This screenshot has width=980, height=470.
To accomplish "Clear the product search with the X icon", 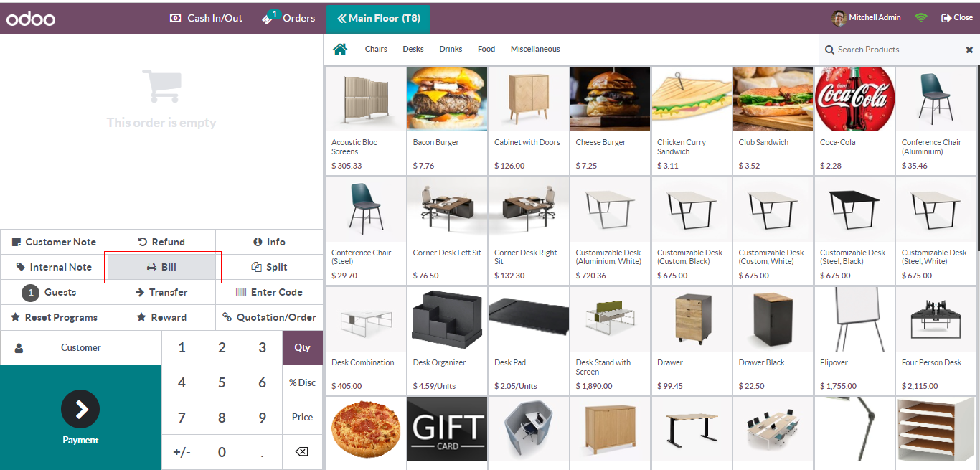I will pyautogui.click(x=969, y=50).
